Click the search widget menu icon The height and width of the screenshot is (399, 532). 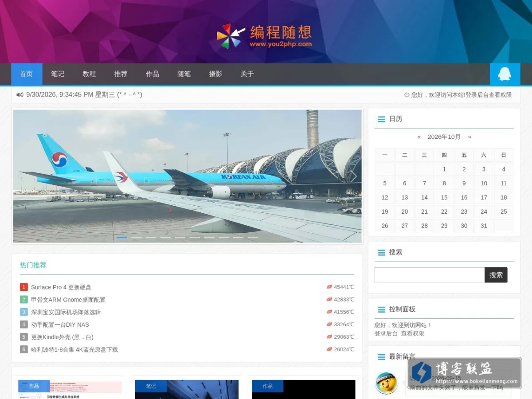click(381, 253)
